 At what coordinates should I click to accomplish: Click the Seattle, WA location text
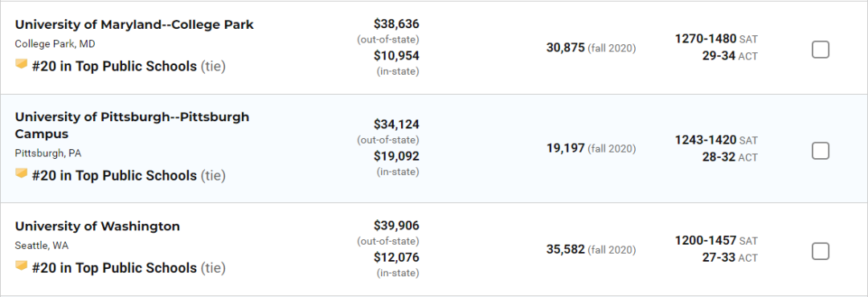point(42,246)
